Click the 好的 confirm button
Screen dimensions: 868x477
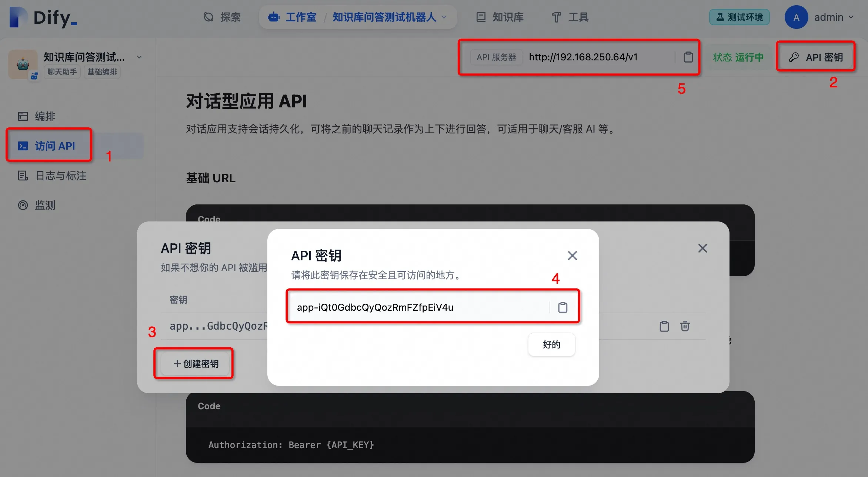[551, 344]
